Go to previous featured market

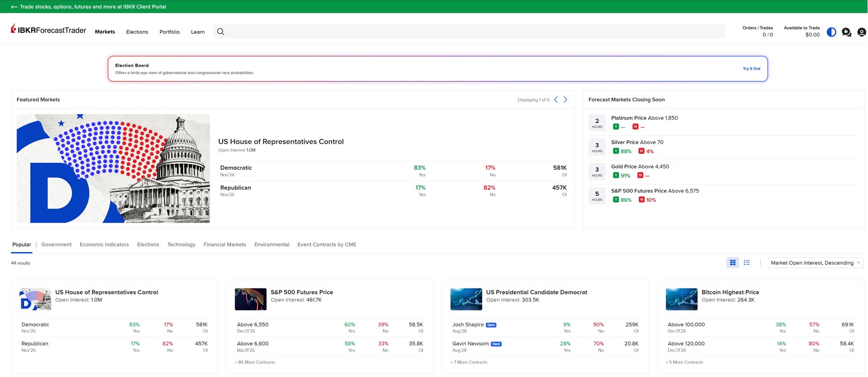click(556, 99)
